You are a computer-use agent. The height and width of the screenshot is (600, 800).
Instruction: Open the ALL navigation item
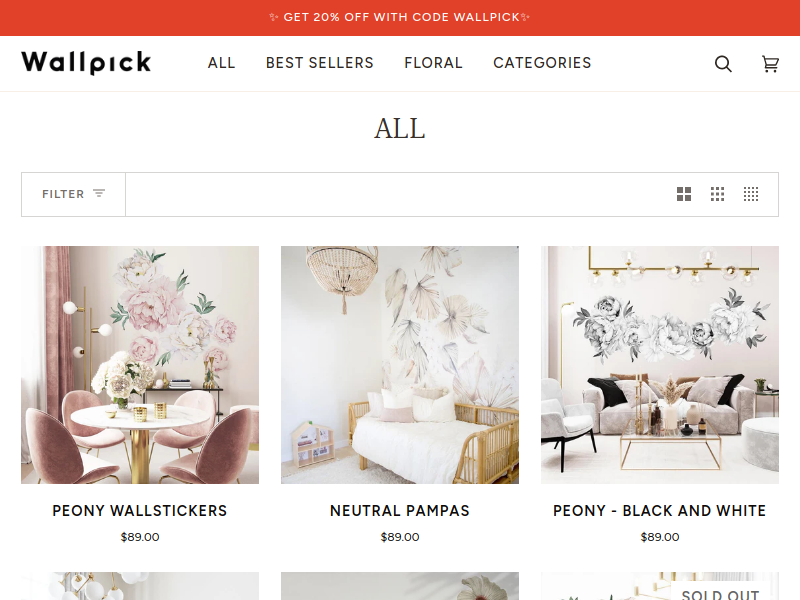coord(221,63)
